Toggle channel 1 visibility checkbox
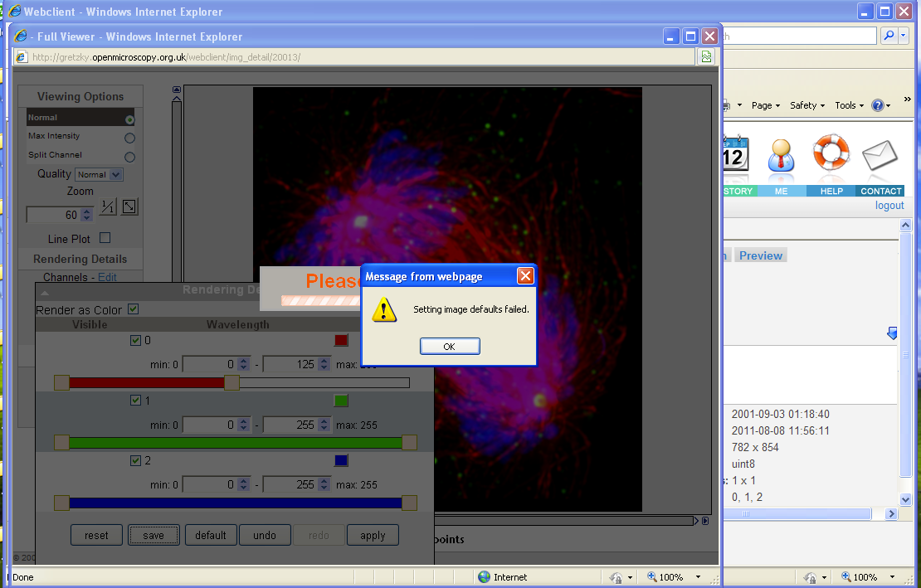 point(136,401)
